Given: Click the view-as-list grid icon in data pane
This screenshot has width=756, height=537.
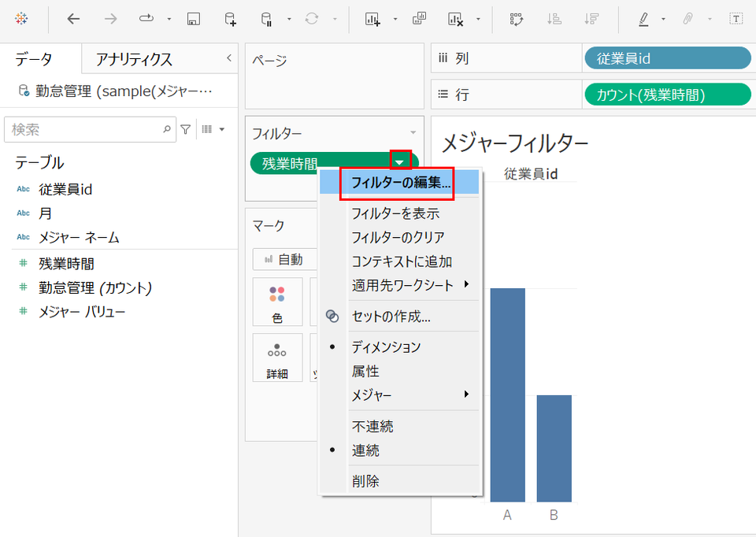Looking at the screenshot, I should click(207, 129).
